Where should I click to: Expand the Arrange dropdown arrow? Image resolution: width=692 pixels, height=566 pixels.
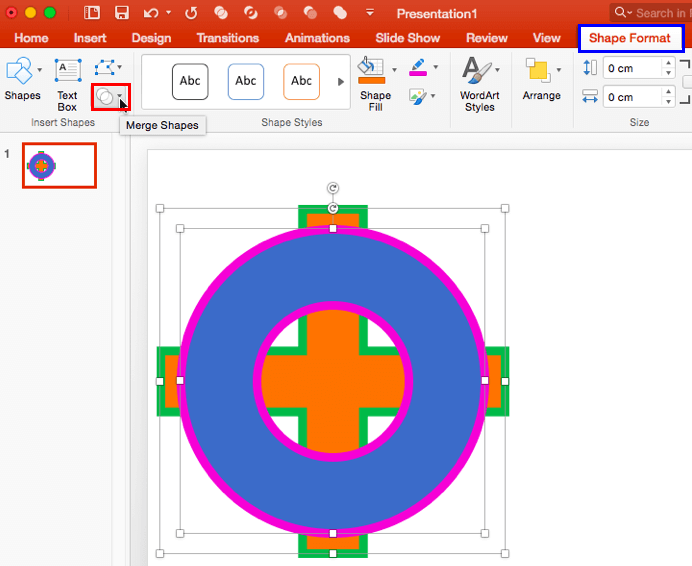(559, 70)
